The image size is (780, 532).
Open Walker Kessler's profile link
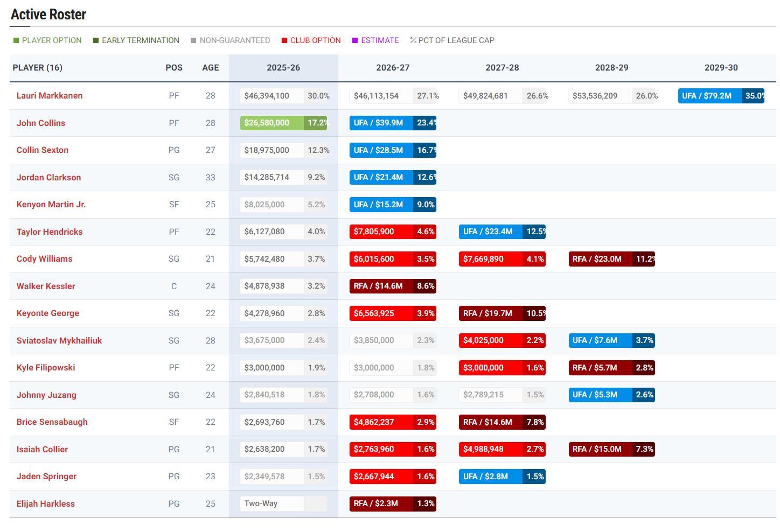point(46,286)
